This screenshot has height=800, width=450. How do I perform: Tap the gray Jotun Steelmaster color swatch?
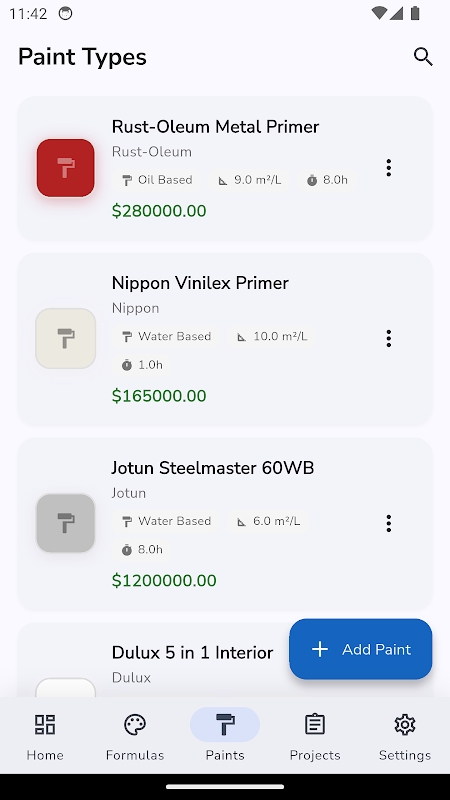(x=66, y=523)
